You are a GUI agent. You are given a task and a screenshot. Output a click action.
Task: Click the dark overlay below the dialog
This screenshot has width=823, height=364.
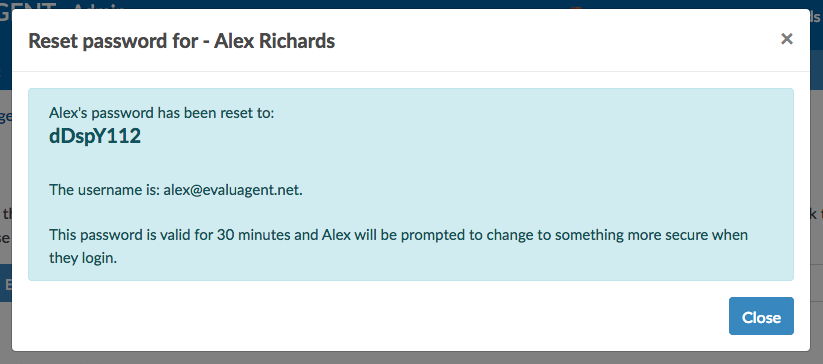(x=412, y=358)
